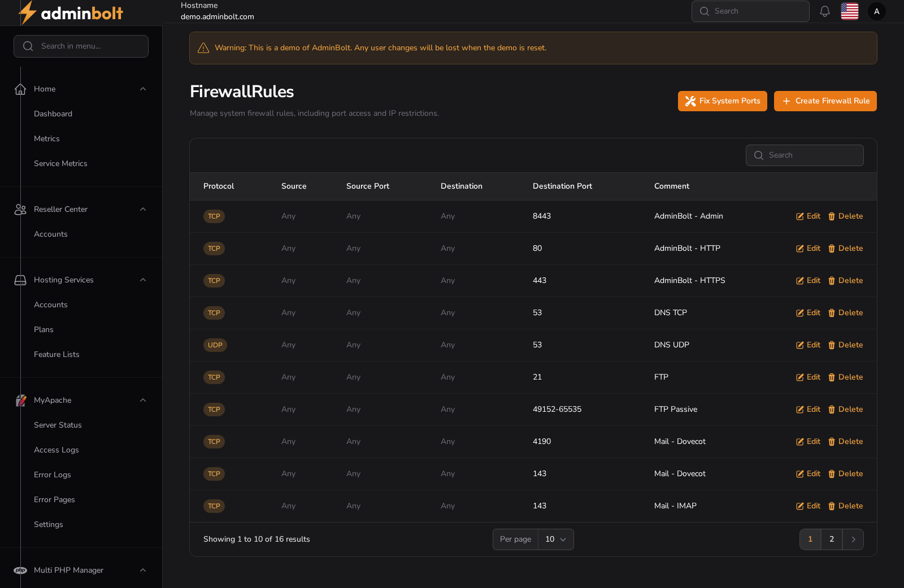Click the Reseller Center people icon

point(20,209)
